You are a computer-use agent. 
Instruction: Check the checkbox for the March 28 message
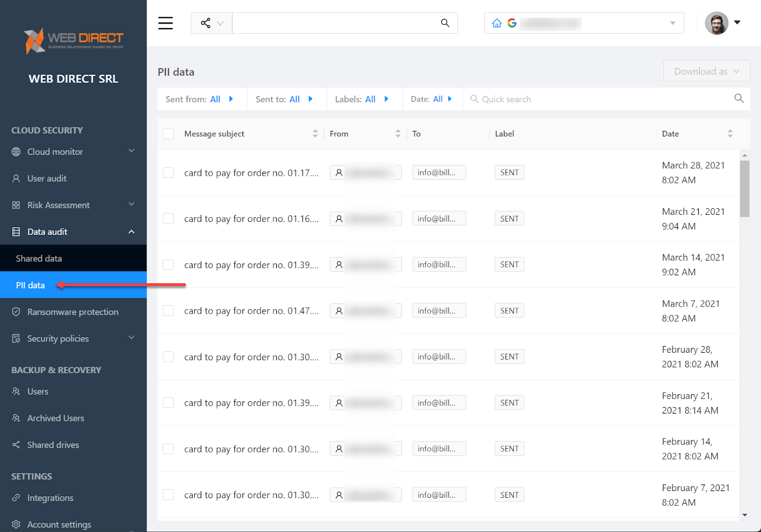168,172
